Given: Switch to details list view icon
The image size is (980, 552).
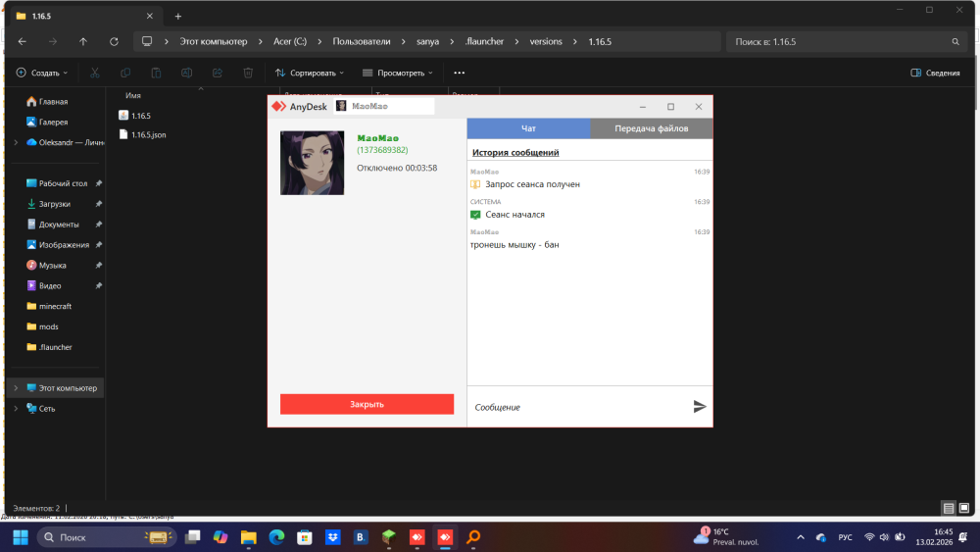Looking at the screenshot, I should [x=949, y=508].
